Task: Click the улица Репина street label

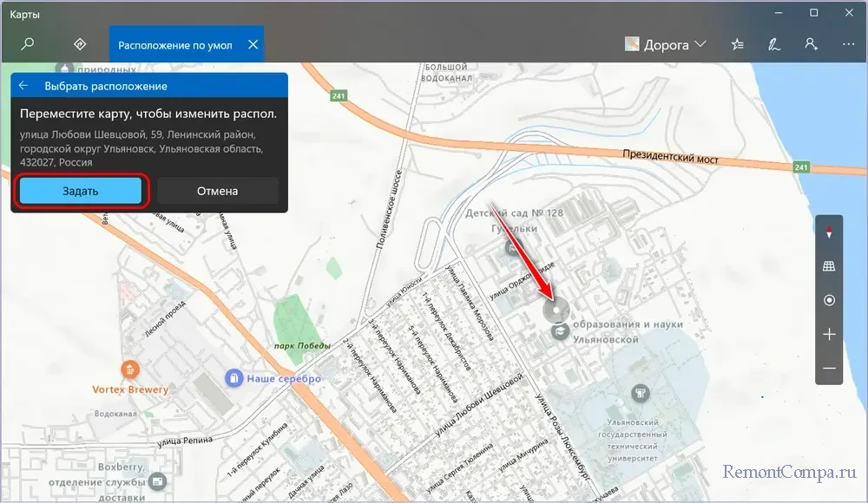Action: point(185,441)
